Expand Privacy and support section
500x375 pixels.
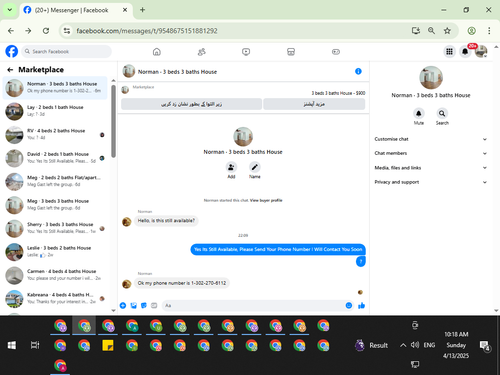click(430, 182)
